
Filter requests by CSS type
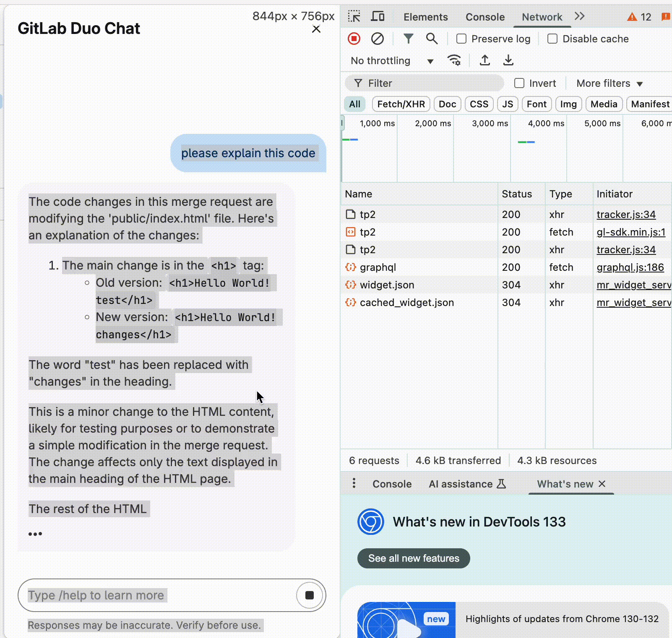pos(479,104)
